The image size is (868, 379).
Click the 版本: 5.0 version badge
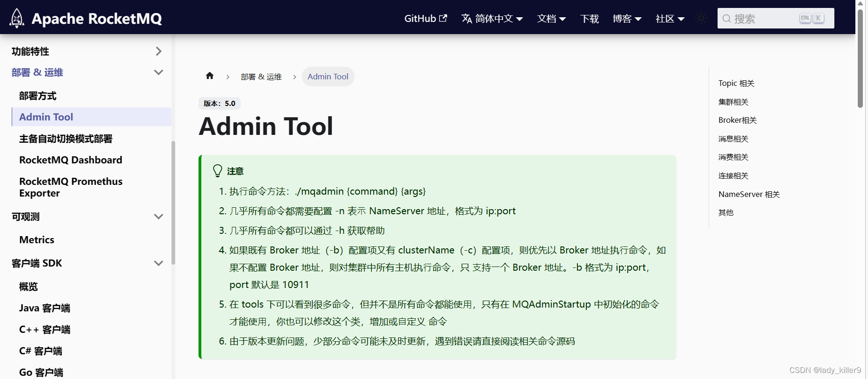220,103
